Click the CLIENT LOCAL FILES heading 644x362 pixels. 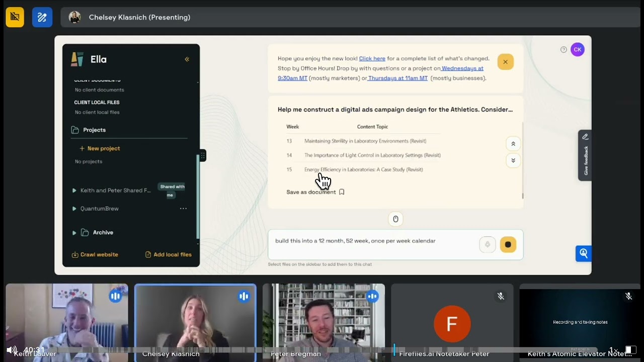[97, 102]
